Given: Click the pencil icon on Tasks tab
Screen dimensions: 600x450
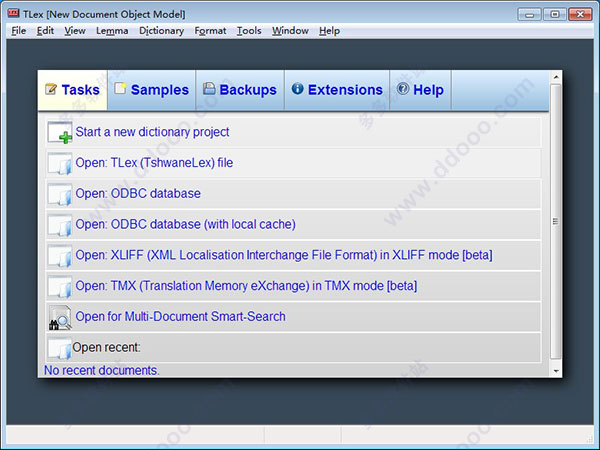Looking at the screenshot, I should click(x=51, y=89).
